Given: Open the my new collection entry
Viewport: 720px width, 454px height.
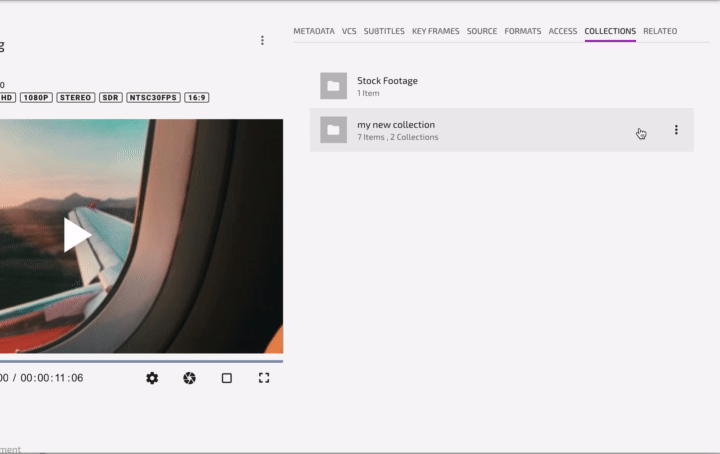Looking at the screenshot, I should (x=396, y=125).
